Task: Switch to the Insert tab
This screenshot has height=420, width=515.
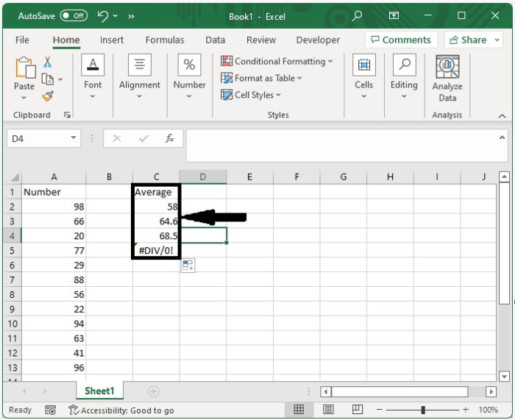Action: point(112,40)
